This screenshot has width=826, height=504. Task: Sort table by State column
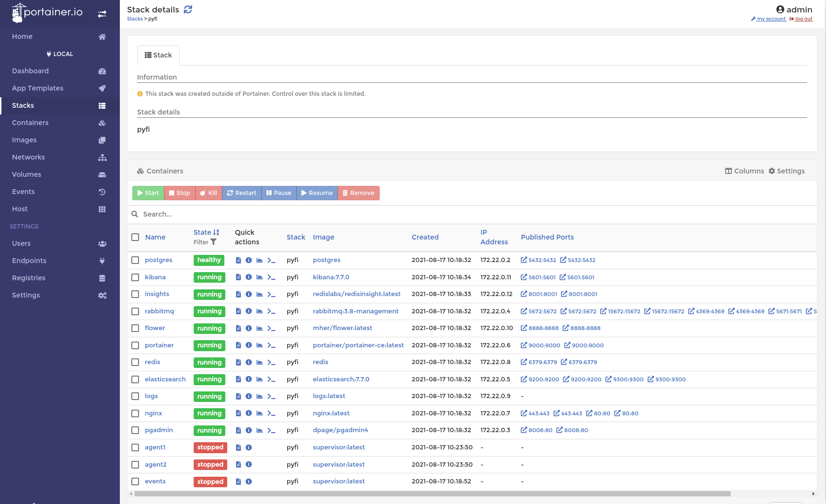click(x=207, y=232)
